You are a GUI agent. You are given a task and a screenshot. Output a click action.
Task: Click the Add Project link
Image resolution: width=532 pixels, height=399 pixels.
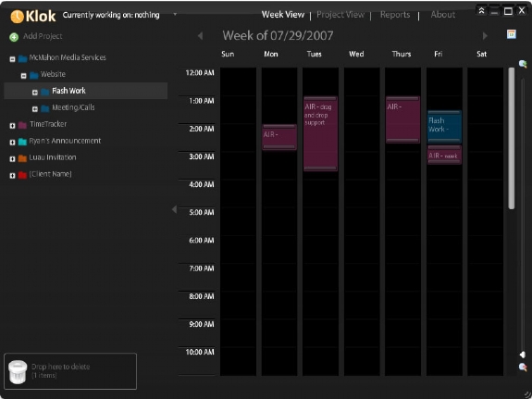(x=43, y=36)
